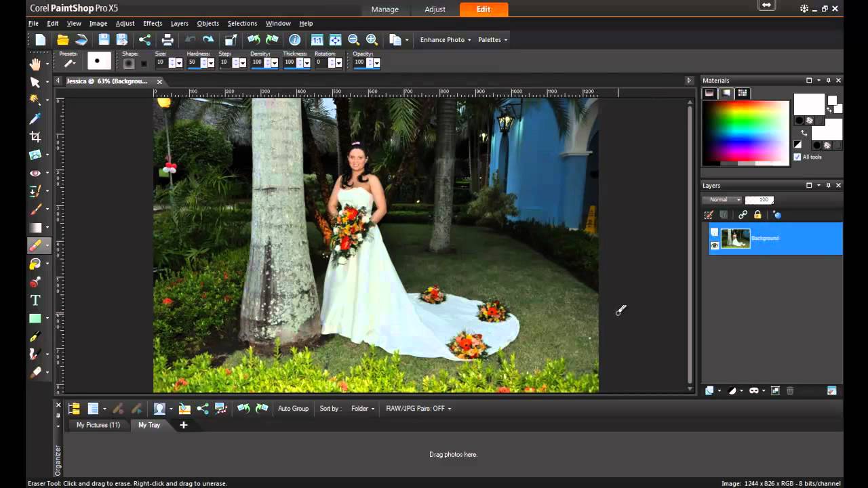Select the round brush shape
The height and width of the screenshot is (488, 868).
click(x=129, y=64)
